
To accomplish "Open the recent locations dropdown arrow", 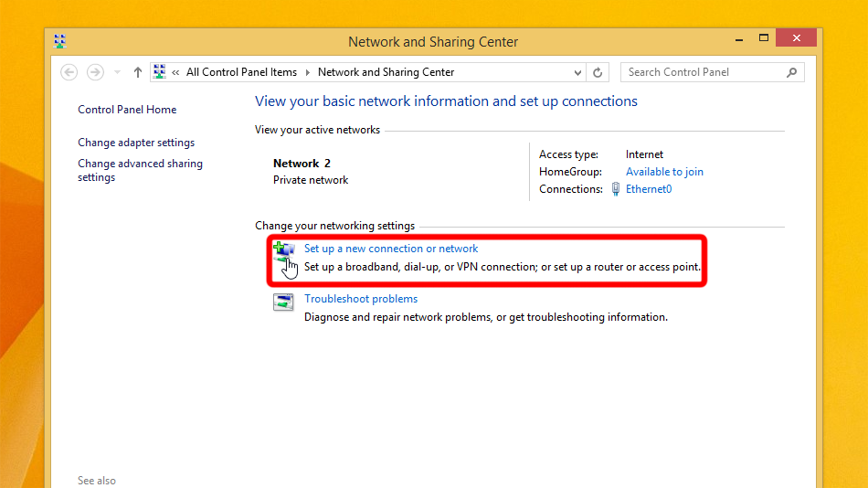I will click(117, 72).
